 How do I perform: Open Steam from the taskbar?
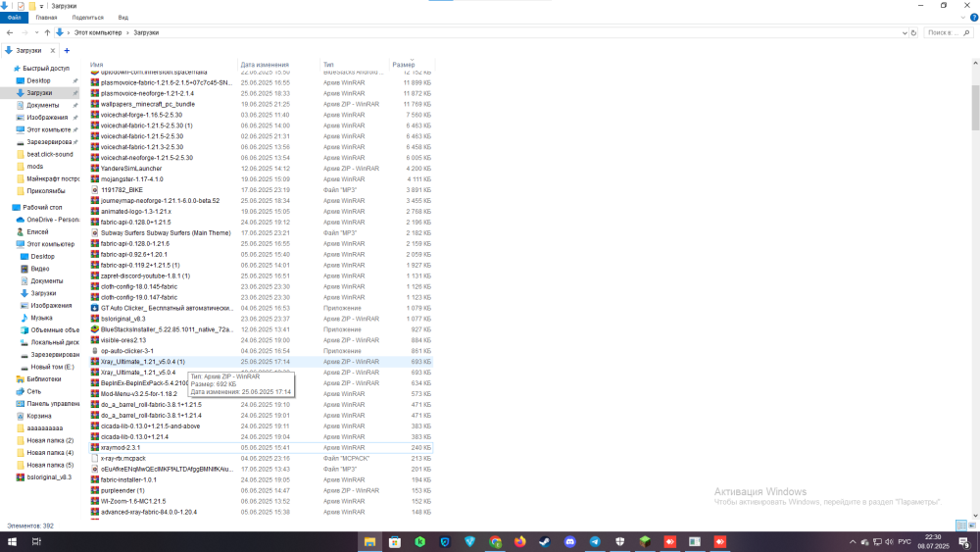coord(545,542)
